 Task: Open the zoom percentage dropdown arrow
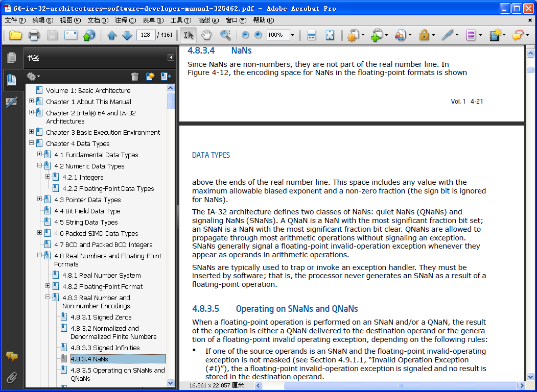[292, 35]
